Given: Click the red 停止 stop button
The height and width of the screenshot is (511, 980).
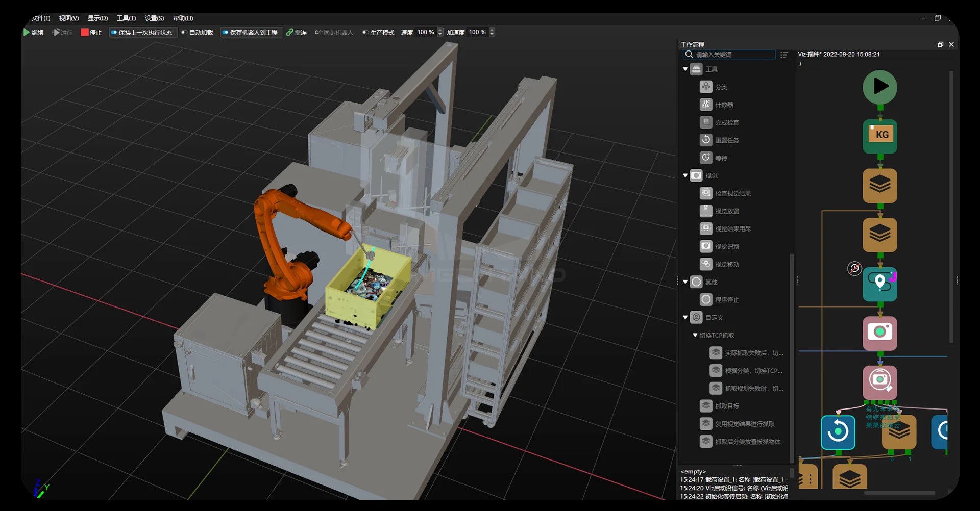Looking at the screenshot, I should click(x=91, y=33).
